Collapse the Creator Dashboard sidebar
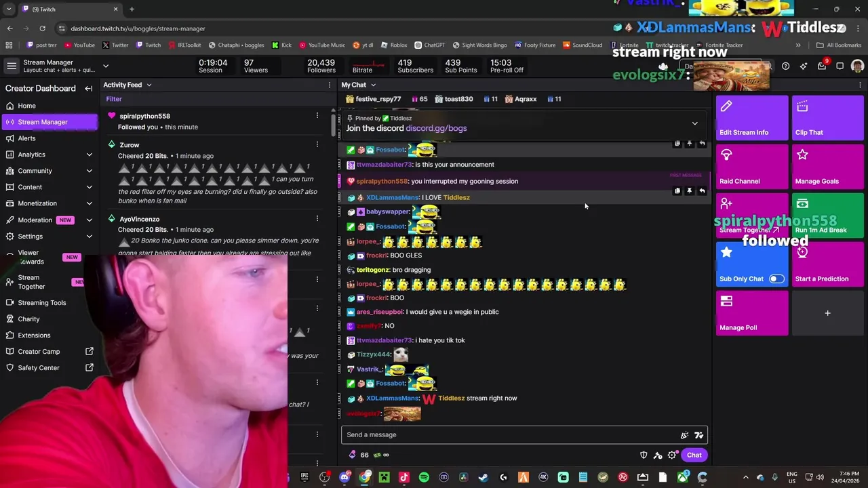 (88, 89)
